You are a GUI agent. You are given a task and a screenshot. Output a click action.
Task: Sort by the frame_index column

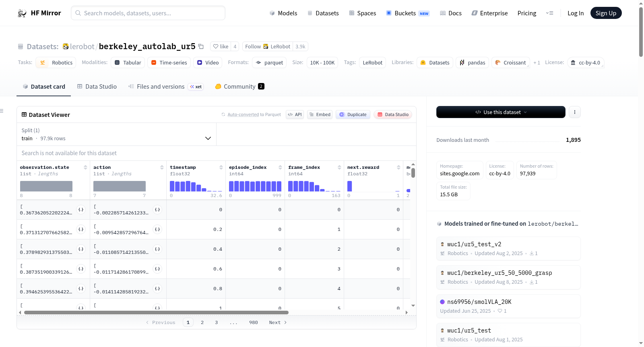pos(339,167)
